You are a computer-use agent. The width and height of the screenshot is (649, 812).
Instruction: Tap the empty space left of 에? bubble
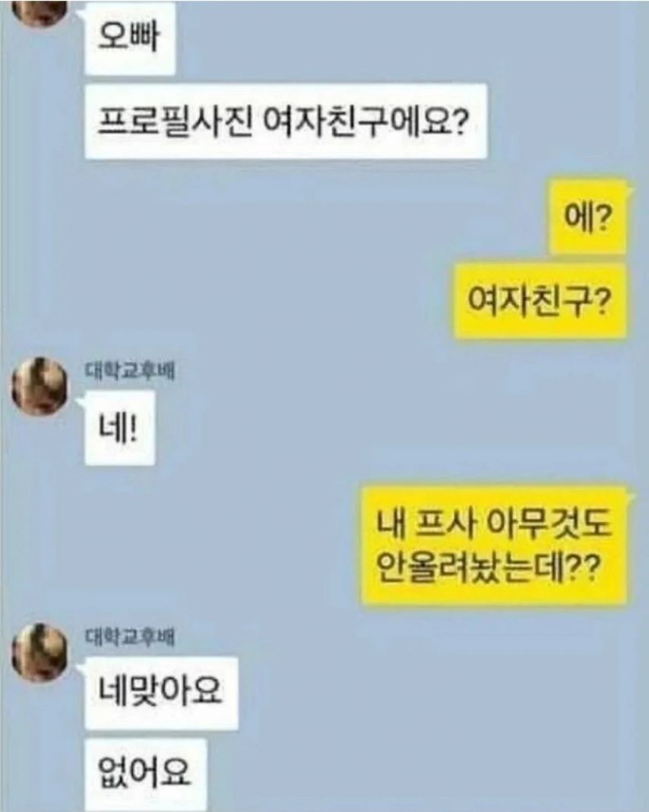[311, 216]
